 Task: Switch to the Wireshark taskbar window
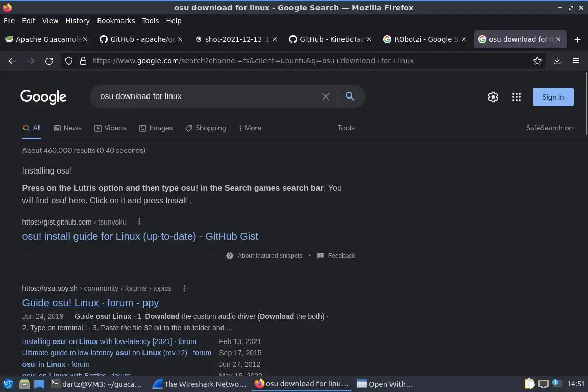(x=200, y=384)
